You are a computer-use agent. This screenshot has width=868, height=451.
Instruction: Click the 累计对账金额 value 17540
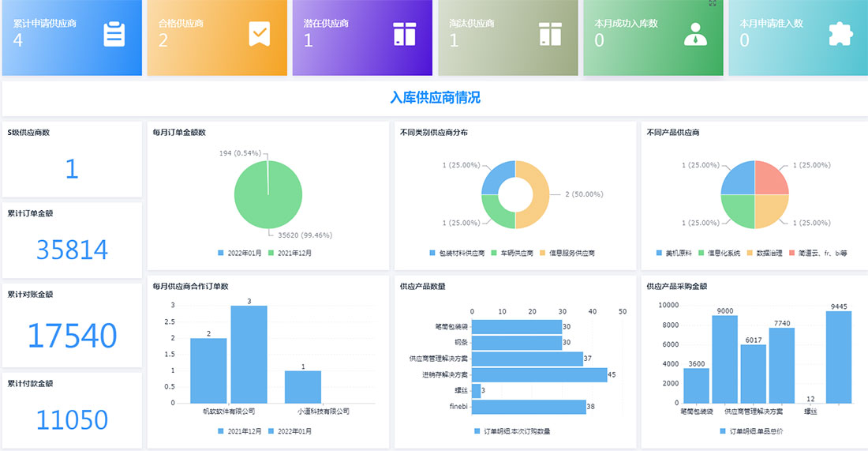coord(72,336)
